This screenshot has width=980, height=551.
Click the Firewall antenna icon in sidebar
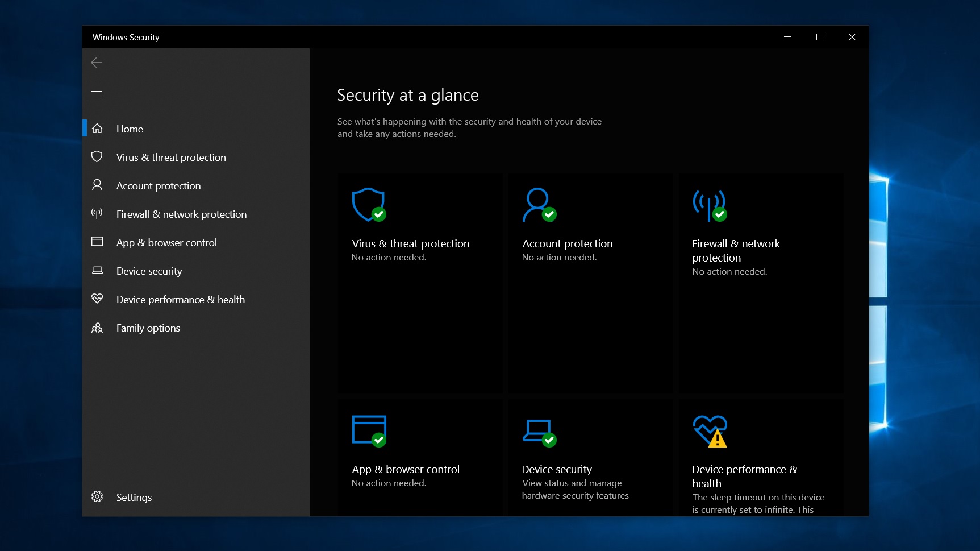97,213
